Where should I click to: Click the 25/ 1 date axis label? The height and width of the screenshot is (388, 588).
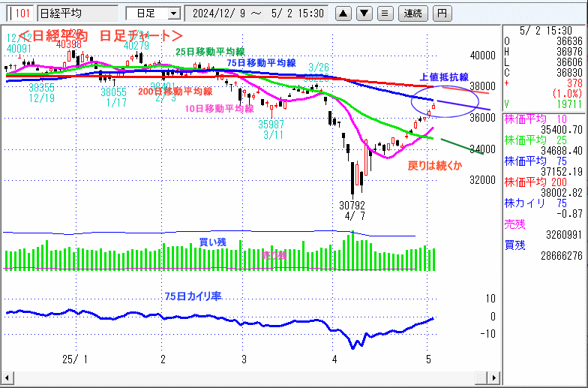point(75,359)
